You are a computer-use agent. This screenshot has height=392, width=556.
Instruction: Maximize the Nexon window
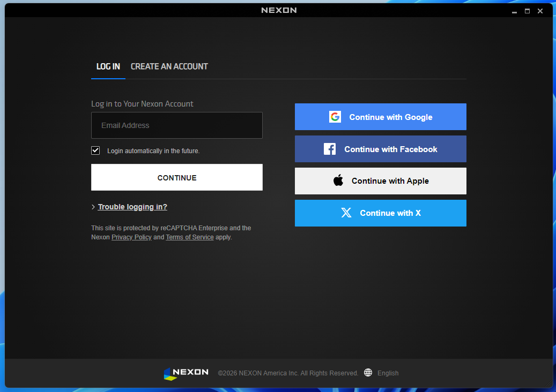(x=527, y=11)
